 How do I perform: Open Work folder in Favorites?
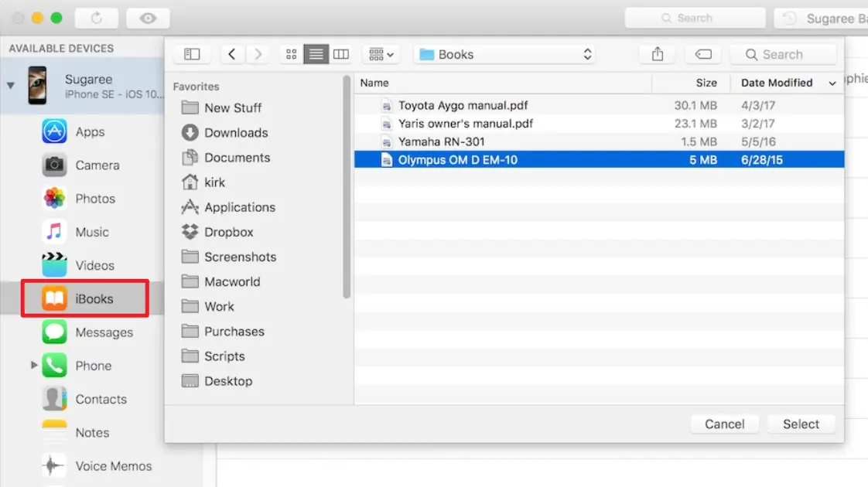(x=207, y=307)
